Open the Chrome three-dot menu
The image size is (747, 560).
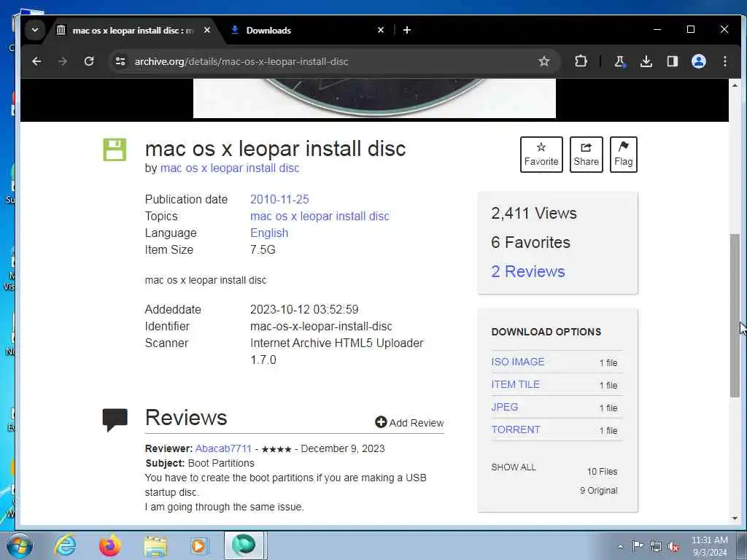(724, 61)
